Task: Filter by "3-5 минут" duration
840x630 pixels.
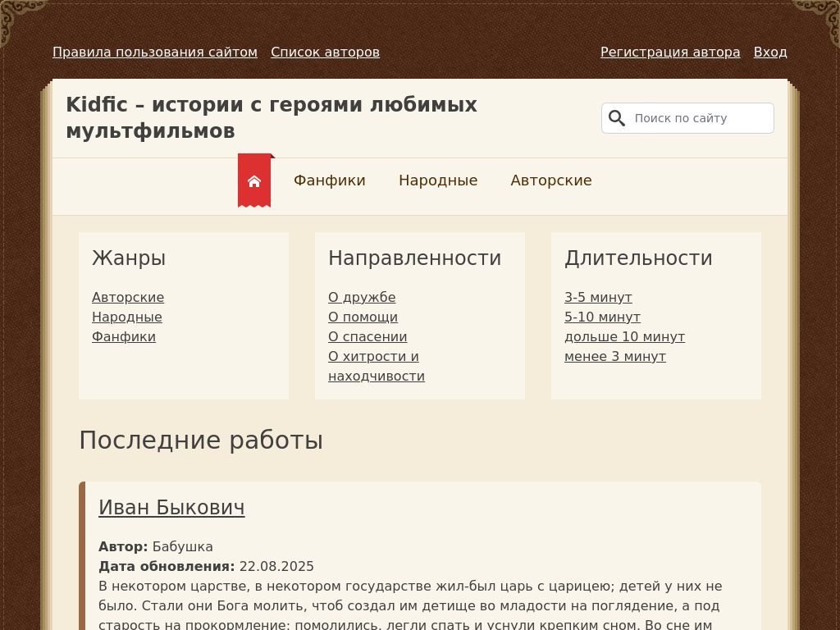Action: [x=598, y=297]
